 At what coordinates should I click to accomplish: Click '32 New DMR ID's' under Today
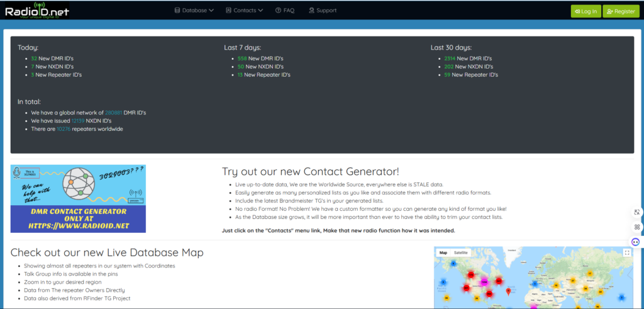(52, 59)
